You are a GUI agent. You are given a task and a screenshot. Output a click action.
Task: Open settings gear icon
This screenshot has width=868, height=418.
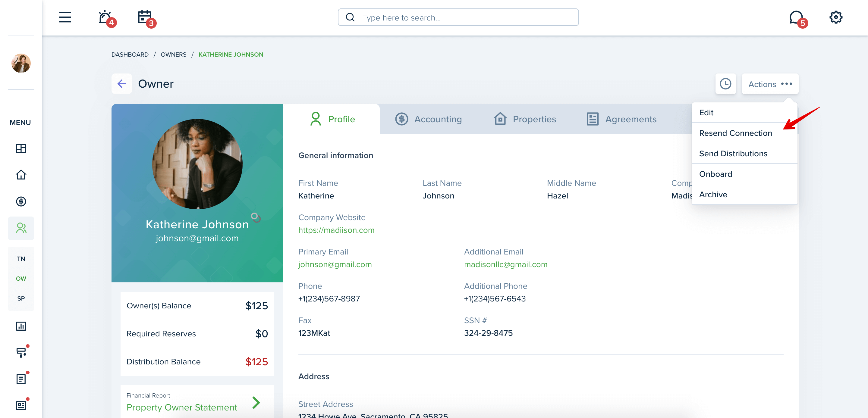(x=836, y=17)
